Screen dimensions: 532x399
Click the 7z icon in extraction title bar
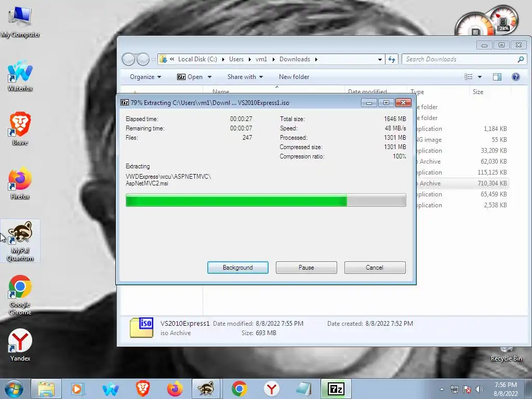coord(125,102)
